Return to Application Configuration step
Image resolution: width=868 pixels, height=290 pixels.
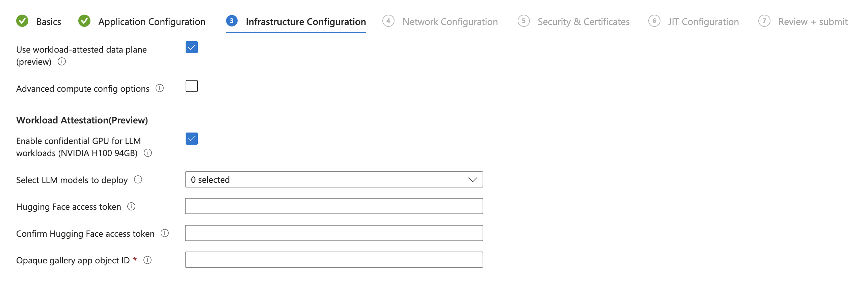152,22
